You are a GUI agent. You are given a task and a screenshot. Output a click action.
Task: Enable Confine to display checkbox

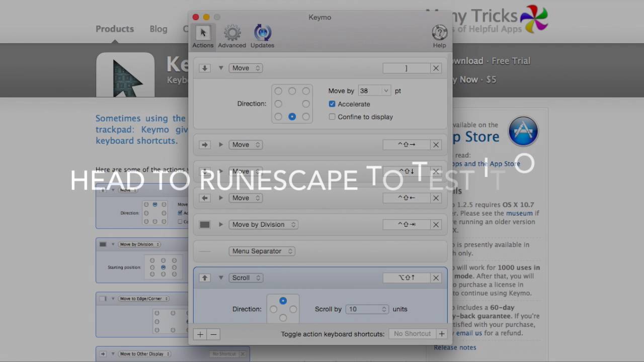[332, 117]
